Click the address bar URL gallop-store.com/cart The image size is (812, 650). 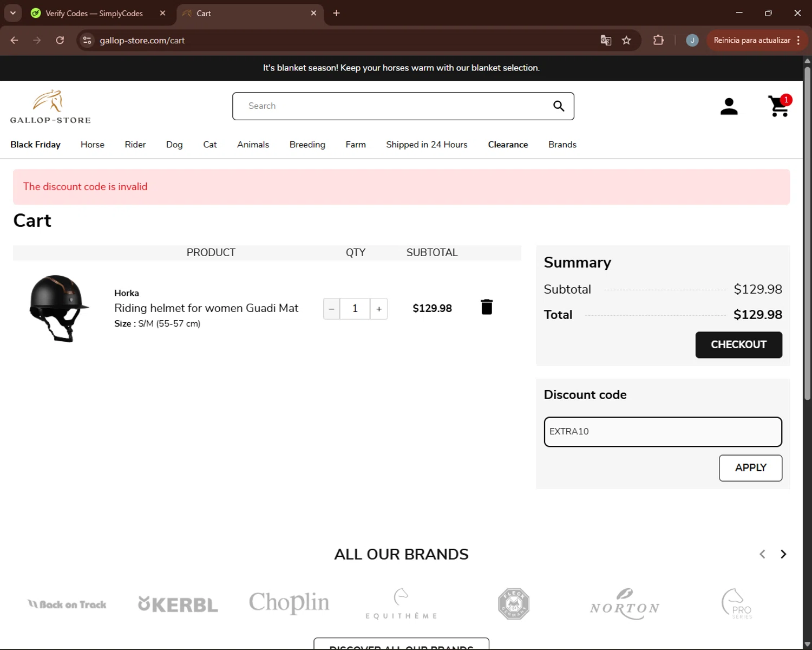[142, 40]
